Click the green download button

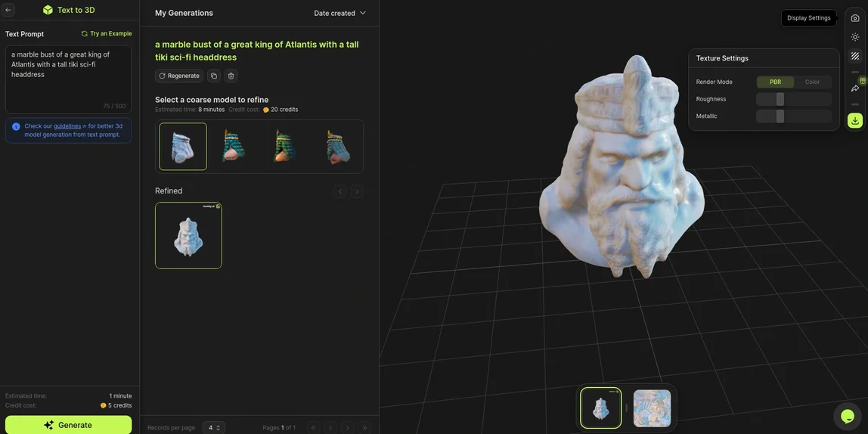(854, 121)
